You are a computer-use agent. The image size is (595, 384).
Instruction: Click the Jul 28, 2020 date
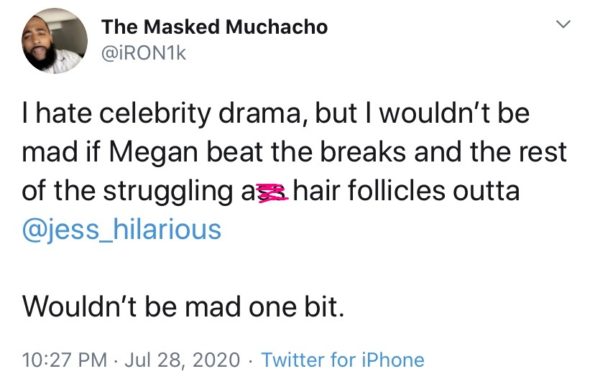183,360
